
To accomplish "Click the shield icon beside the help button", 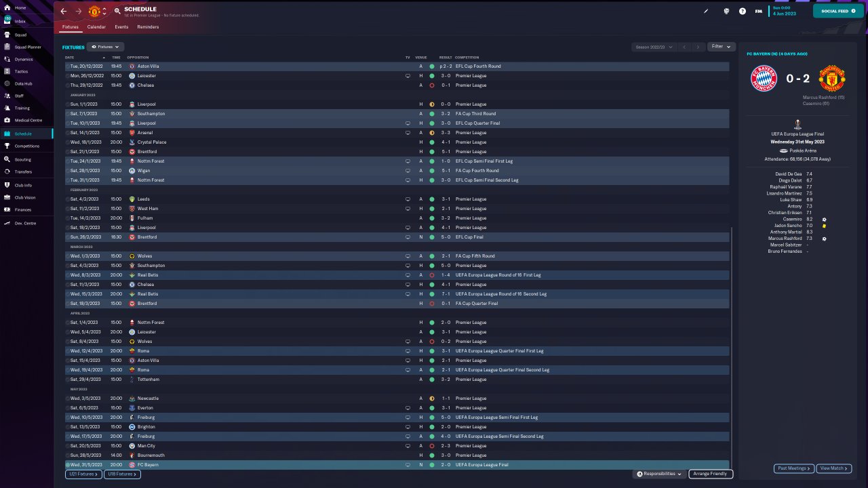I will pos(726,11).
